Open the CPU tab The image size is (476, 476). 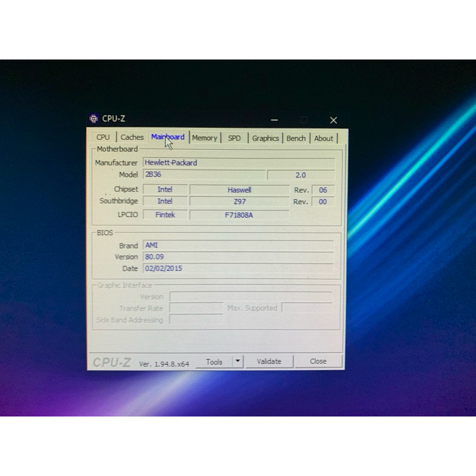pos(103,137)
